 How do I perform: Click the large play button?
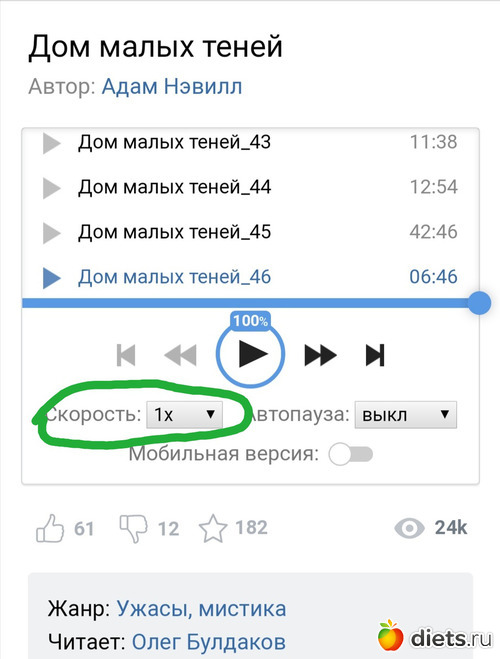pyautogui.click(x=251, y=354)
